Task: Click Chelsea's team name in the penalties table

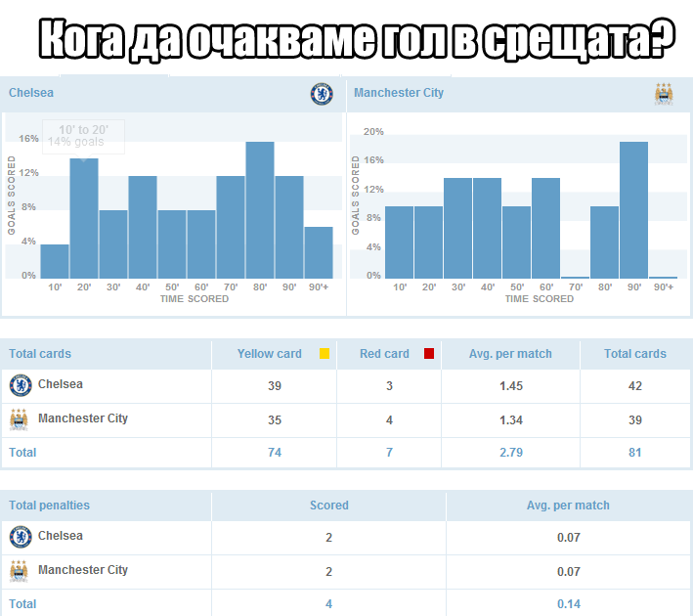Action: (x=60, y=536)
